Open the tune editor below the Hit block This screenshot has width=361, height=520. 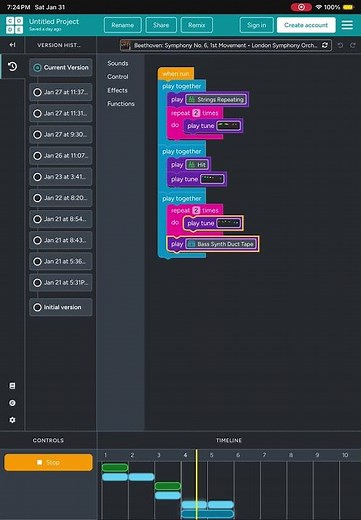[x=212, y=179]
